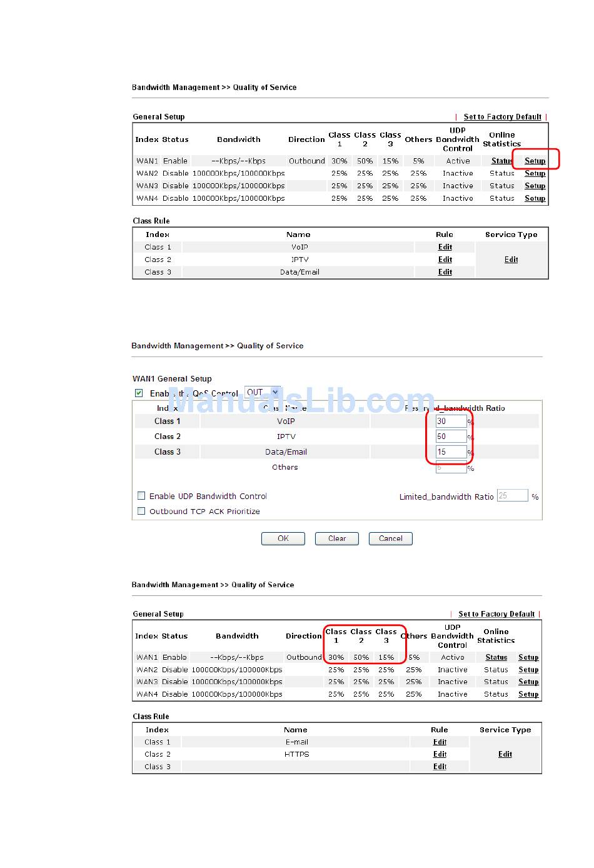Click the Clear button

click(x=337, y=538)
